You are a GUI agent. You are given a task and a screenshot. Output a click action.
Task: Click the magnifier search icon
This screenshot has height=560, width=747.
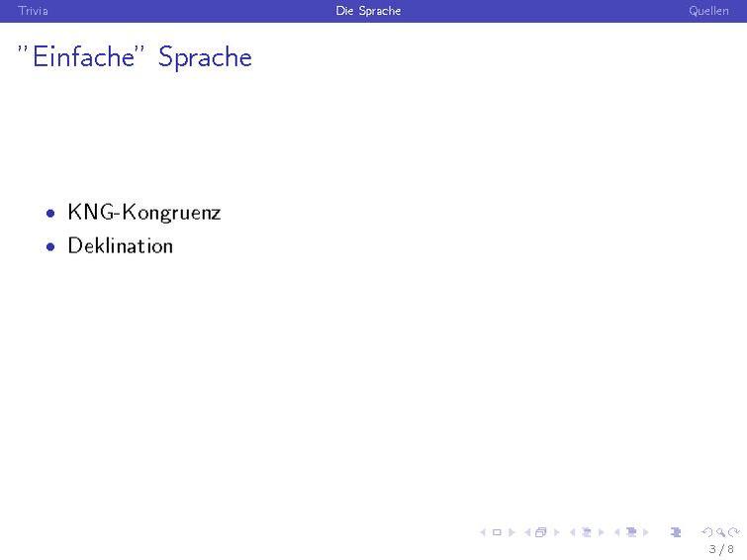(x=719, y=532)
